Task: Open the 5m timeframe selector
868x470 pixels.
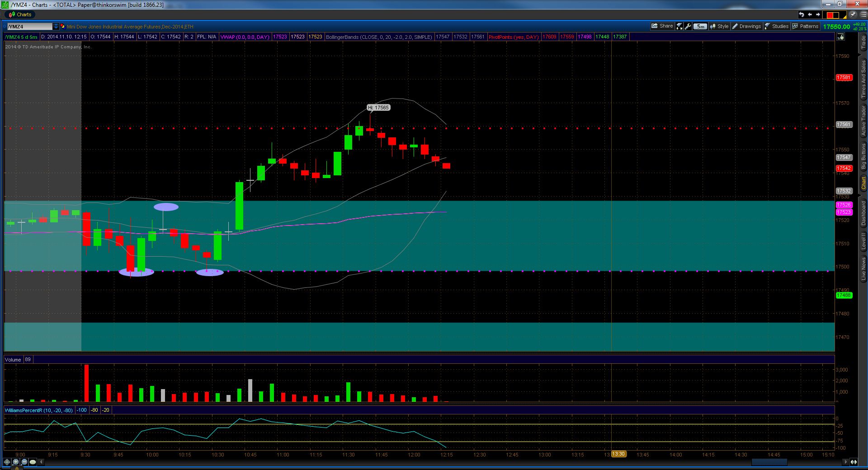Action: pyautogui.click(x=700, y=26)
